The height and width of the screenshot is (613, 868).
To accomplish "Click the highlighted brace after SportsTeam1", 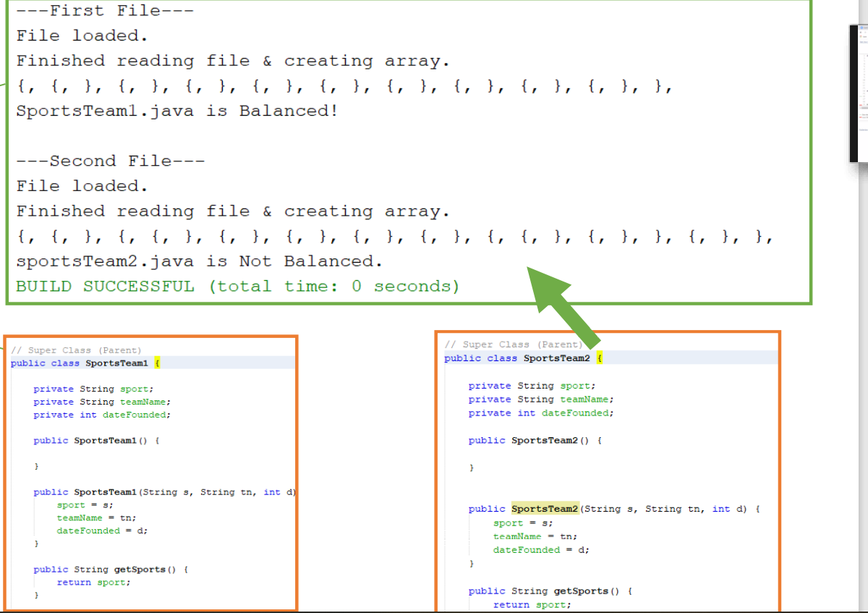I will tap(156, 363).
